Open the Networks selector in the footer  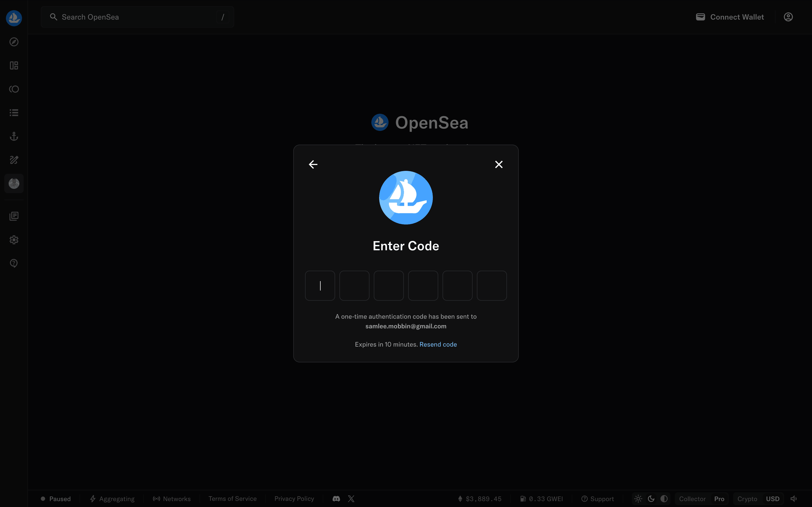(x=172, y=499)
